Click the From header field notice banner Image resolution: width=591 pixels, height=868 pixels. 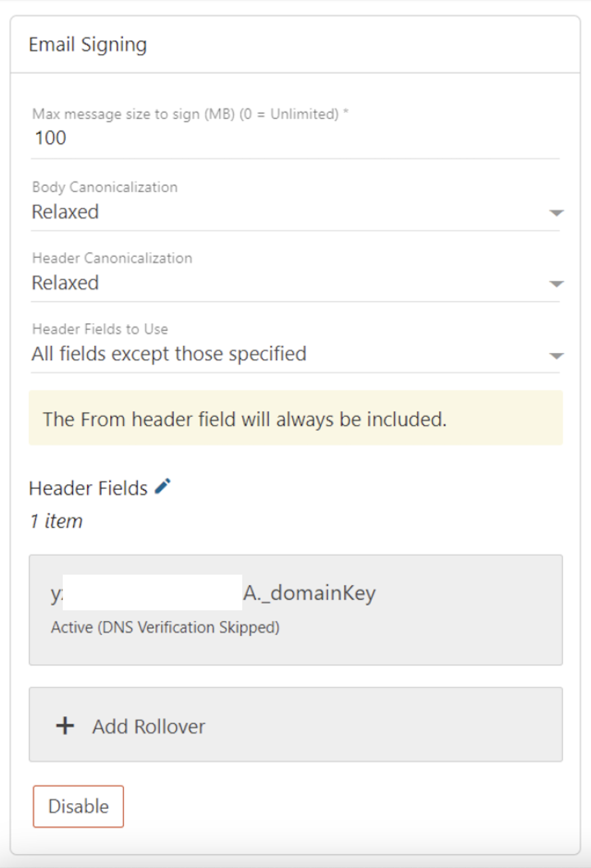pos(295,418)
